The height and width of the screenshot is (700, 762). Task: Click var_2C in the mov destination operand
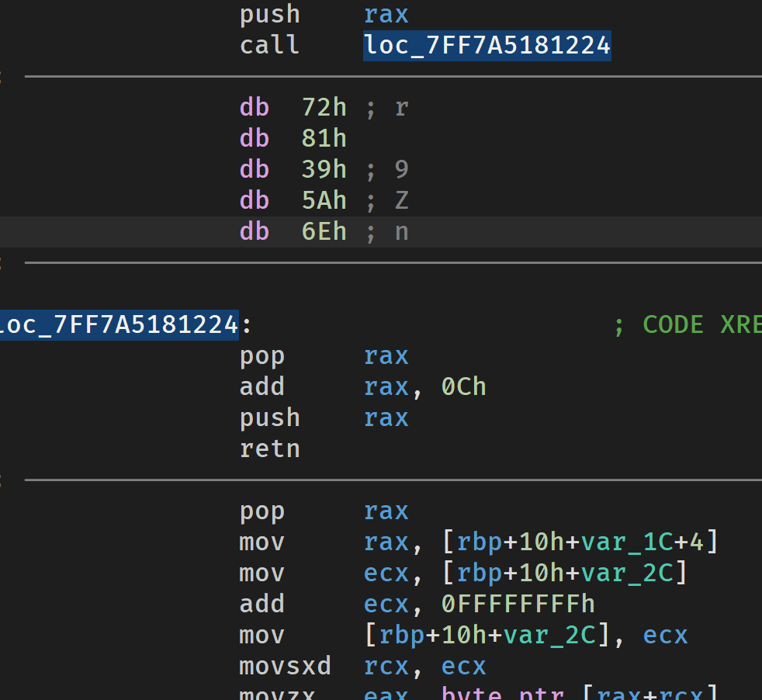coord(549,636)
